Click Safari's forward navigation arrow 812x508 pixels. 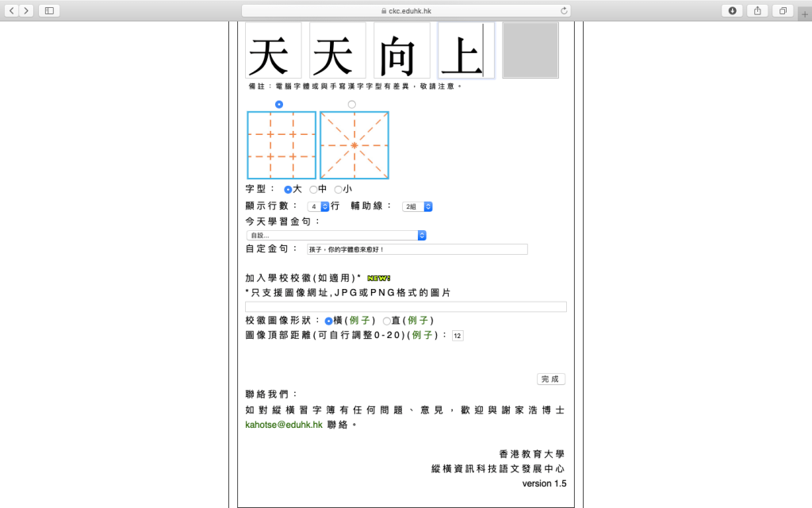tap(27, 10)
